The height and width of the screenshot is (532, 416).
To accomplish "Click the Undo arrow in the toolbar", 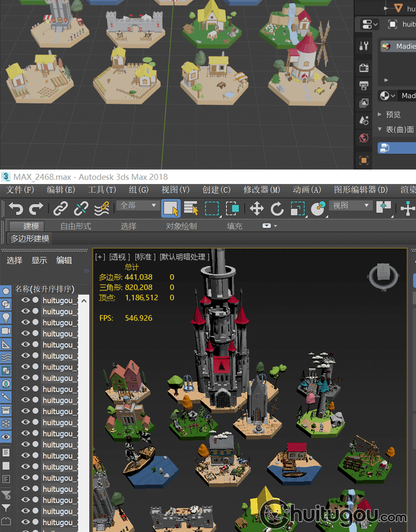I will (16, 208).
